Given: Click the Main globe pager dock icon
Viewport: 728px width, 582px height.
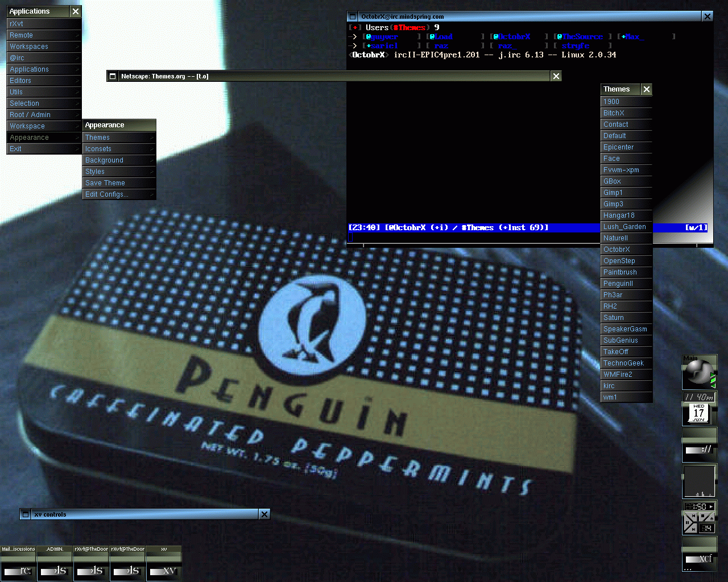Looking at the screenshot, I should [700, 372].
